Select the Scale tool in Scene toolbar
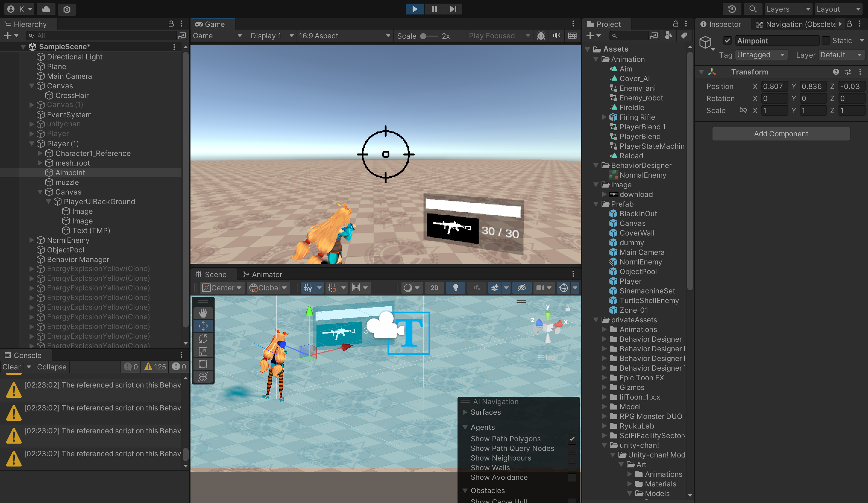The height and width of the screenshot is (503, 868). 203,351
